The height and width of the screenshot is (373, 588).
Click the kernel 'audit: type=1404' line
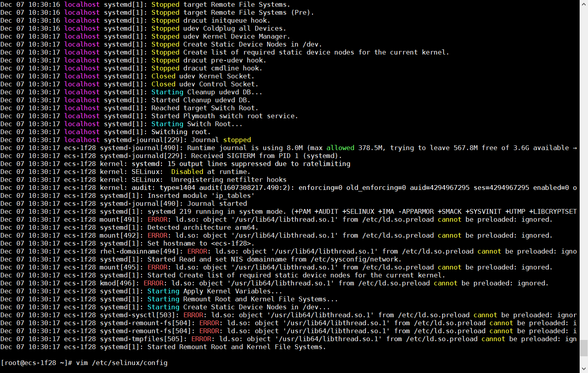(x=289, y=187)
